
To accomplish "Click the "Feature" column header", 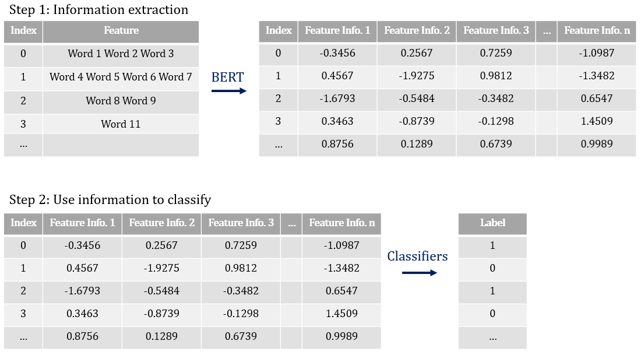I will [x=121, y=31].
